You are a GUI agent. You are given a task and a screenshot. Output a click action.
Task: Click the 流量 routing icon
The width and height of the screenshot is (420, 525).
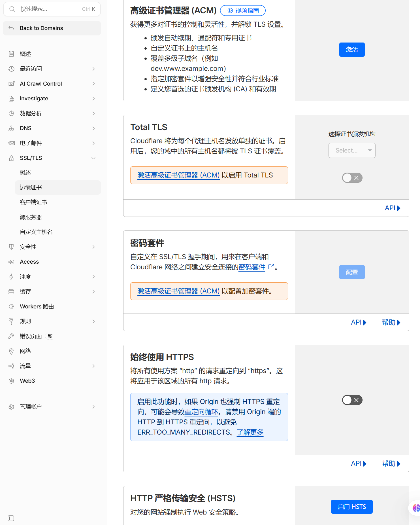(x=11, y=366)
